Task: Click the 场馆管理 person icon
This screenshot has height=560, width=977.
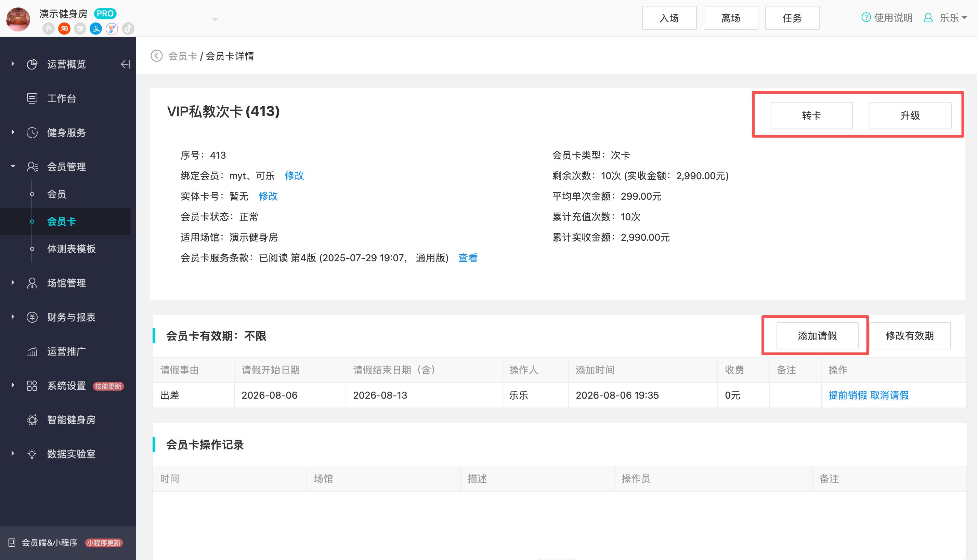Action: [x=32, y=283]
